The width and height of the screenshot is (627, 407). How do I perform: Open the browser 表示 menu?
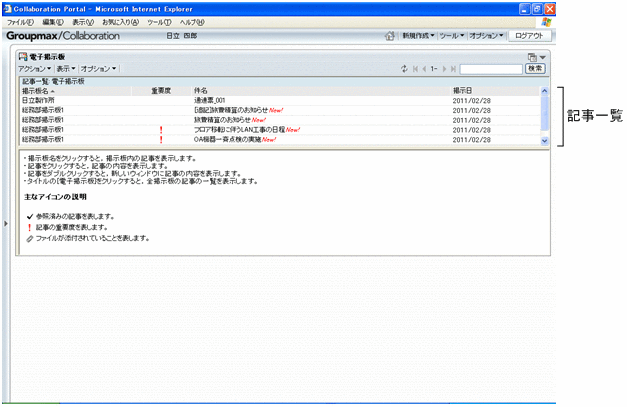[83, 22]
